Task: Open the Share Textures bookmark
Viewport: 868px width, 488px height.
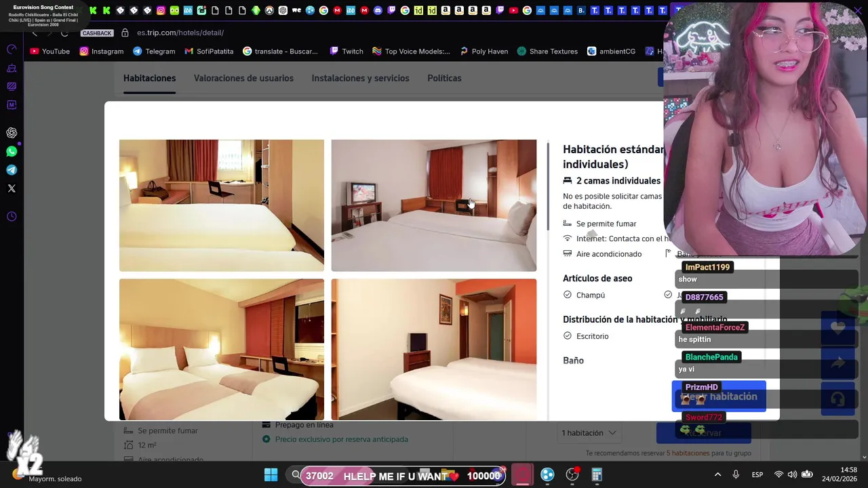Action: pos(547,52)
